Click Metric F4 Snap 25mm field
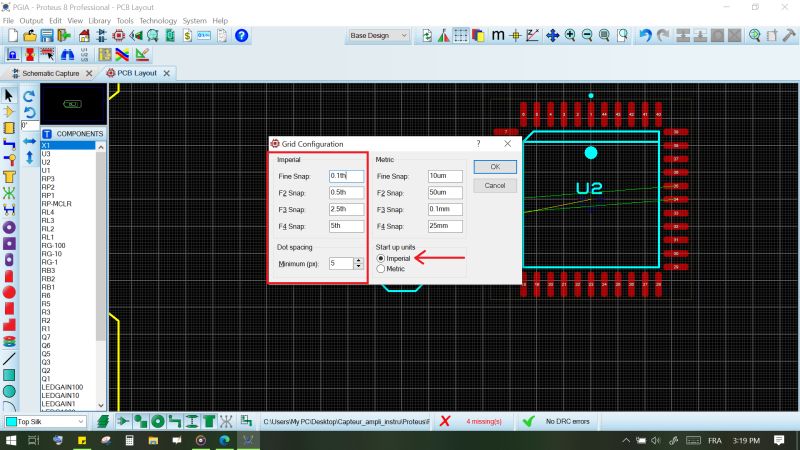Image resolution: width=800 pixels, height=450 pixels. (445, 226)
